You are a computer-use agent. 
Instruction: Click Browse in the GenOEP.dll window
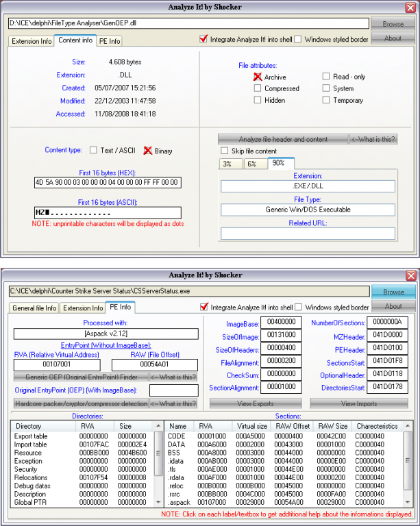(393, 24)
